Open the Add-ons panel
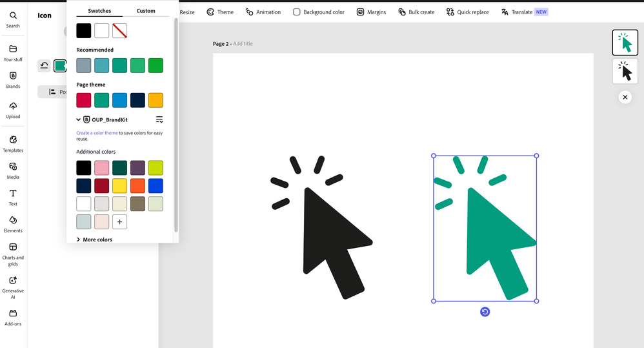Screen dimensions: 644x348 click(13, 318)
